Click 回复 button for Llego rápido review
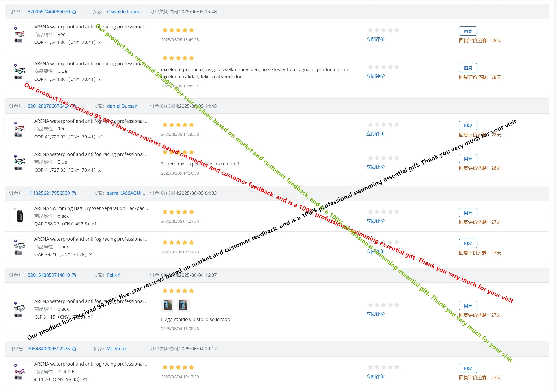This screenshot has height=392, width=557. (x=468, y=306)
